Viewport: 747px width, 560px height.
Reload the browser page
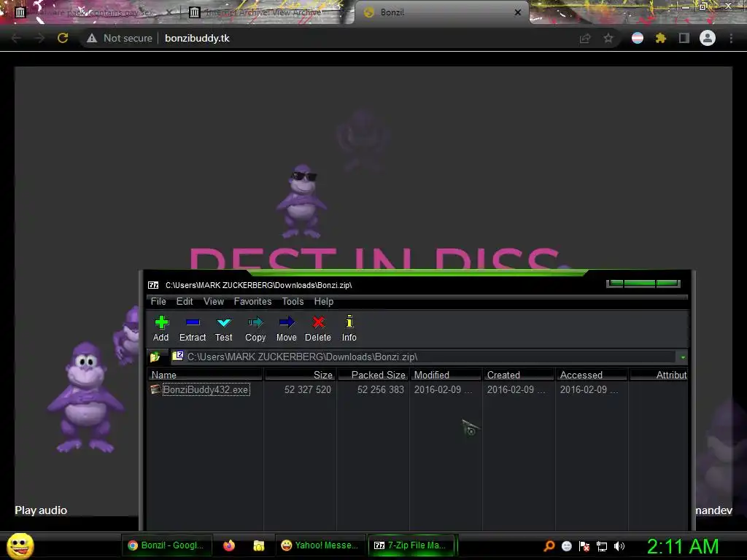pyautogui.click(x=63, y=38)
